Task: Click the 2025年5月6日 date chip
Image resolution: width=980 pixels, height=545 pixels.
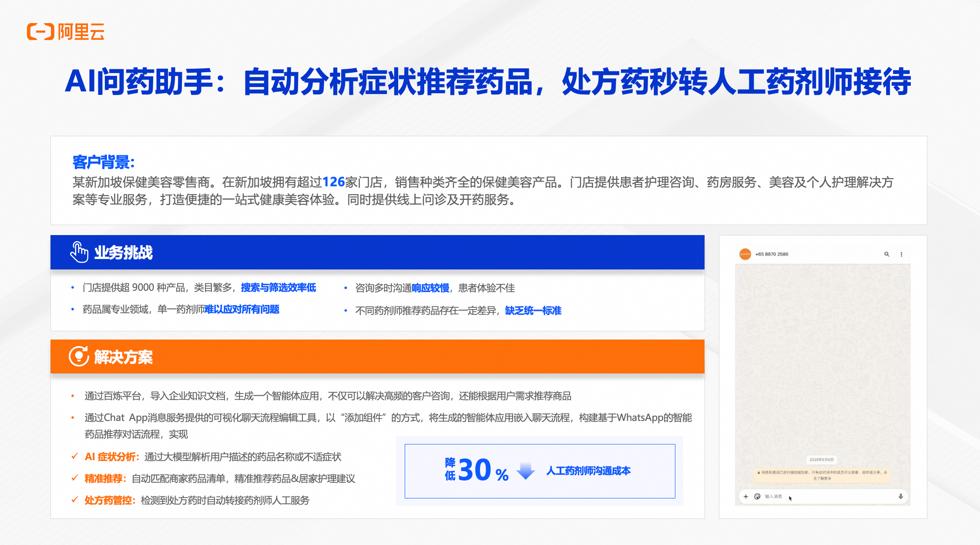Action: (822, 460)
